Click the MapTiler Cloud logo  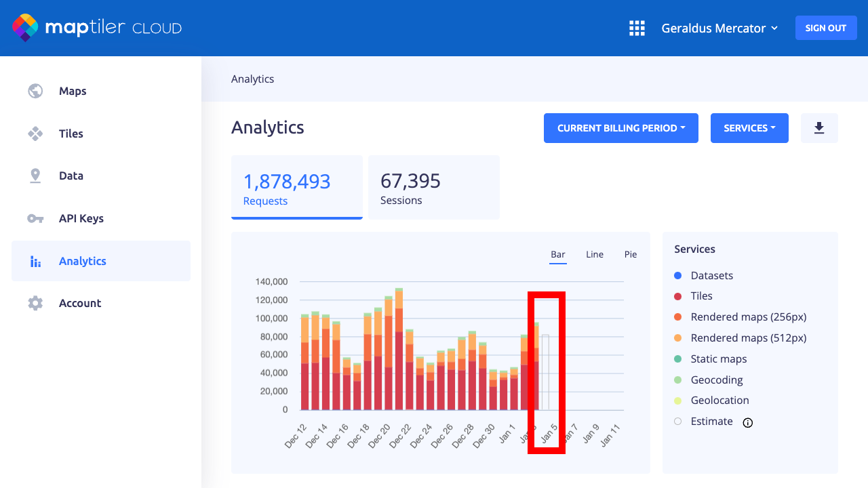click(97, 28)
